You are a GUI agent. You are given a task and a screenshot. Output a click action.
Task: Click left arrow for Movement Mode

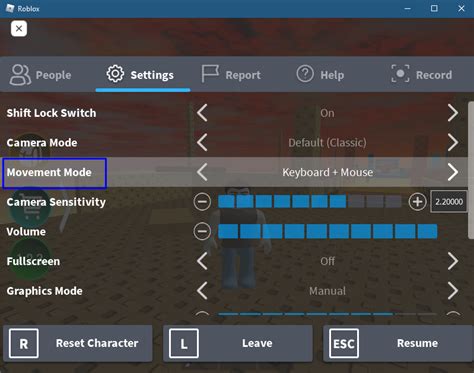[202, 172]
